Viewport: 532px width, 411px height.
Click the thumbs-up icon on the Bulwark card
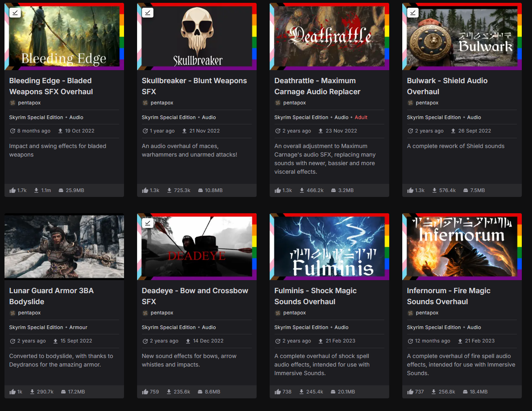(410, 190)
